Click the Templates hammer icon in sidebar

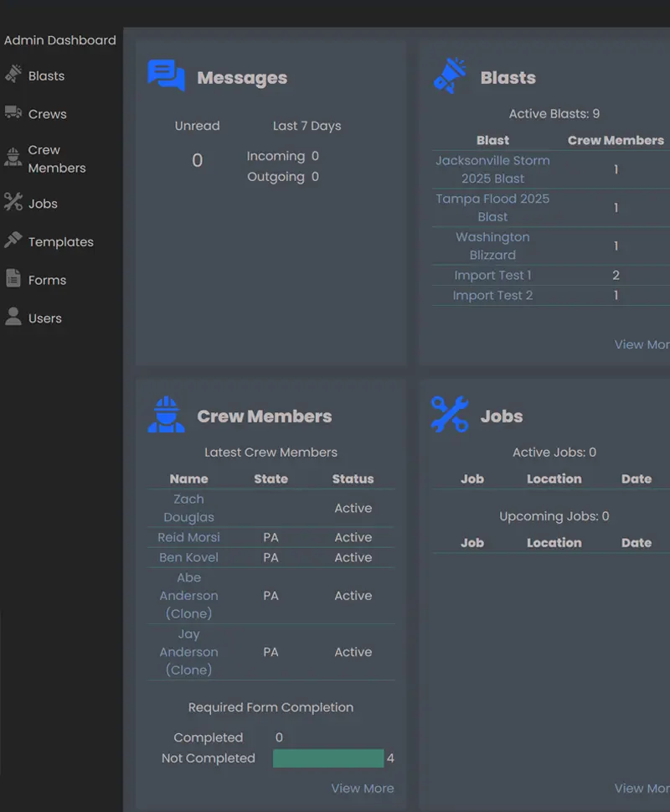pos(13,240)
